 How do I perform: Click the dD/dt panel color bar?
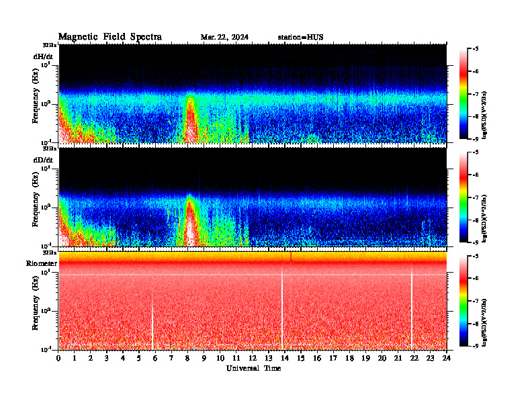point(463,197)
